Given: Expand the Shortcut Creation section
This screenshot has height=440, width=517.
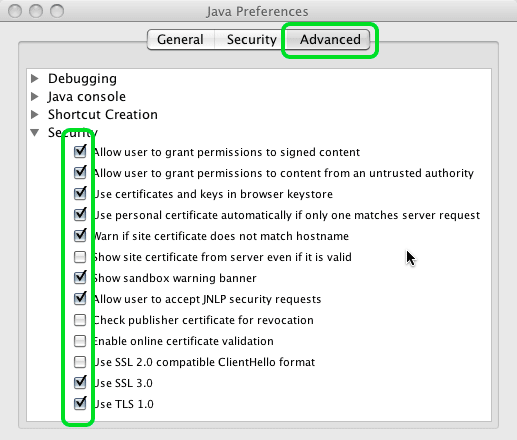Looking at the screenshot, I should pos(35,115).
